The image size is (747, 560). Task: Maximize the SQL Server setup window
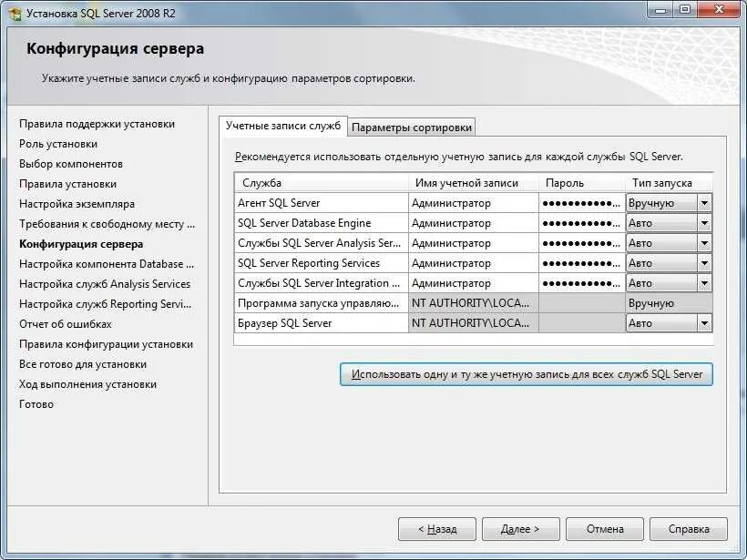[684, 11]
